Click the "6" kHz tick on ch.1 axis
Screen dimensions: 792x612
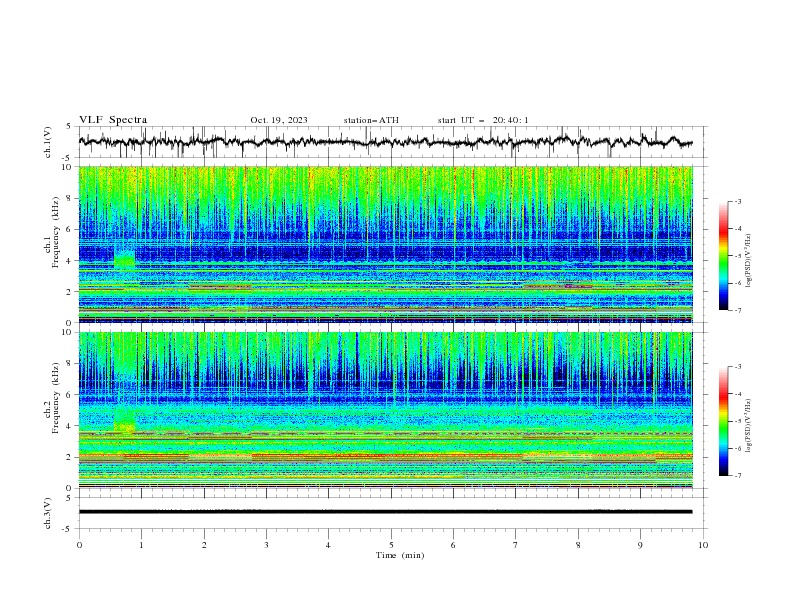point(70,230)
